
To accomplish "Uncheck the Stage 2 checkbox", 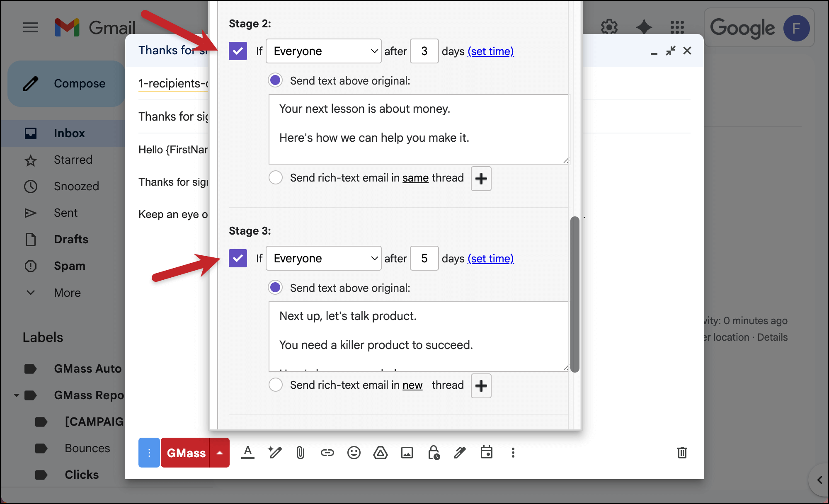I will click(x=238, y=51).
